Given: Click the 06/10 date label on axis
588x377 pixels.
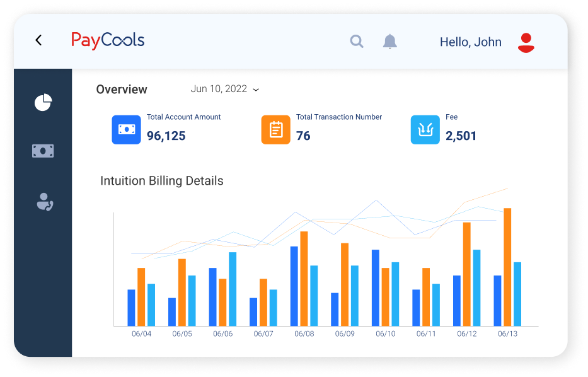Looking at the screenshot, I should click(x=386, y=334).
